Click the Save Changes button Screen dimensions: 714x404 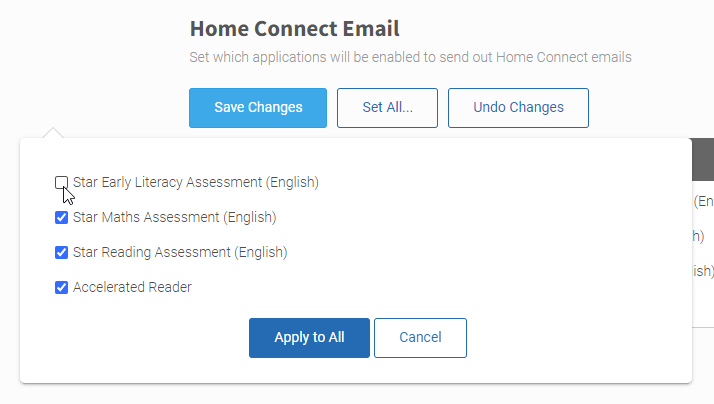[258, 108]
